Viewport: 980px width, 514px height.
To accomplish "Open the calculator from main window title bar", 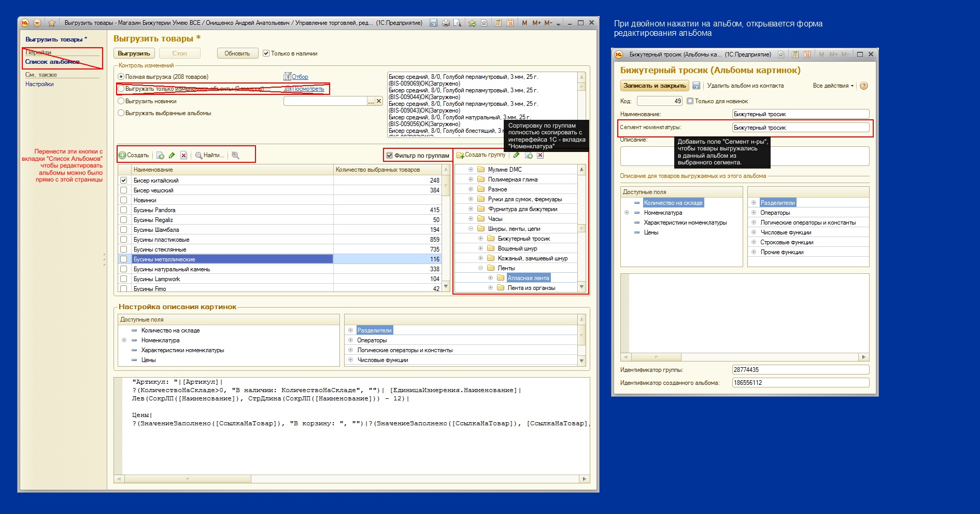I will click(498, 23).
